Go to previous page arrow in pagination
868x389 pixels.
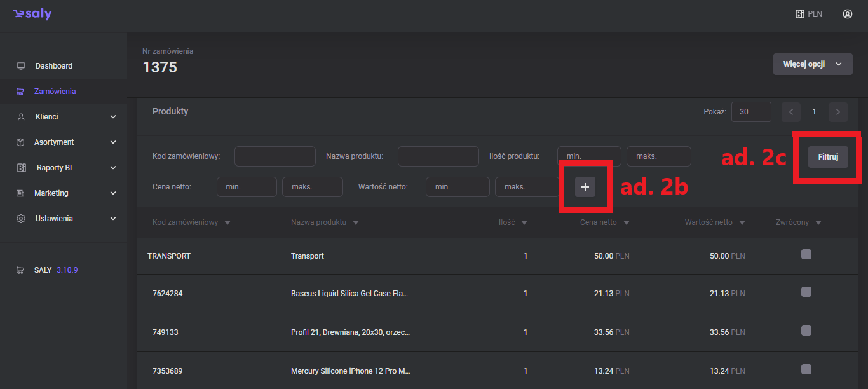pos(791,112)
